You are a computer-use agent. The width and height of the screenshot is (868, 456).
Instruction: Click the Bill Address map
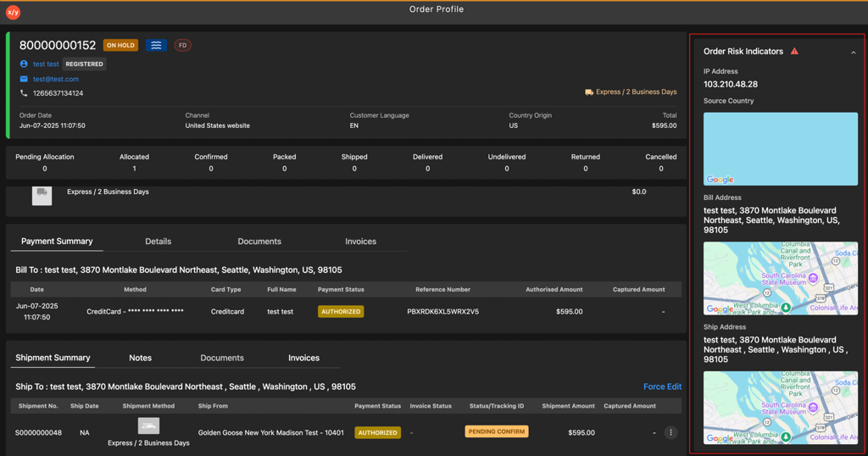click(781, 278)
